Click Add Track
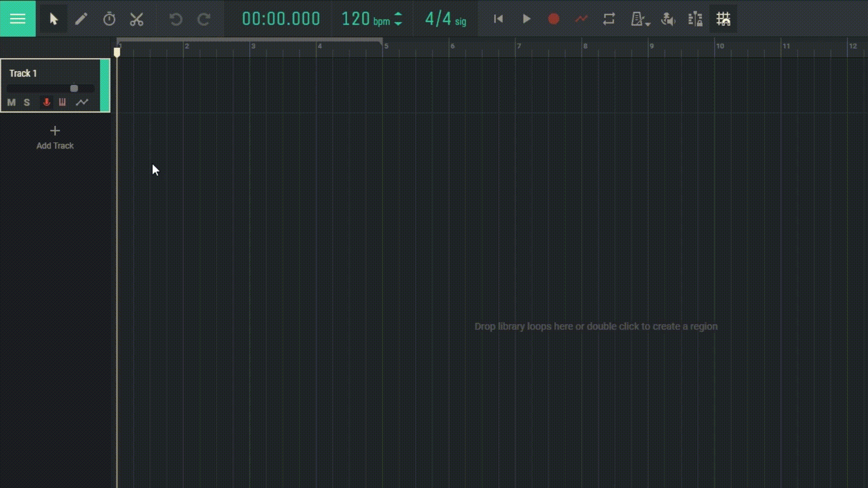Screen dimensions: 868x488 (x=55, y=136)
